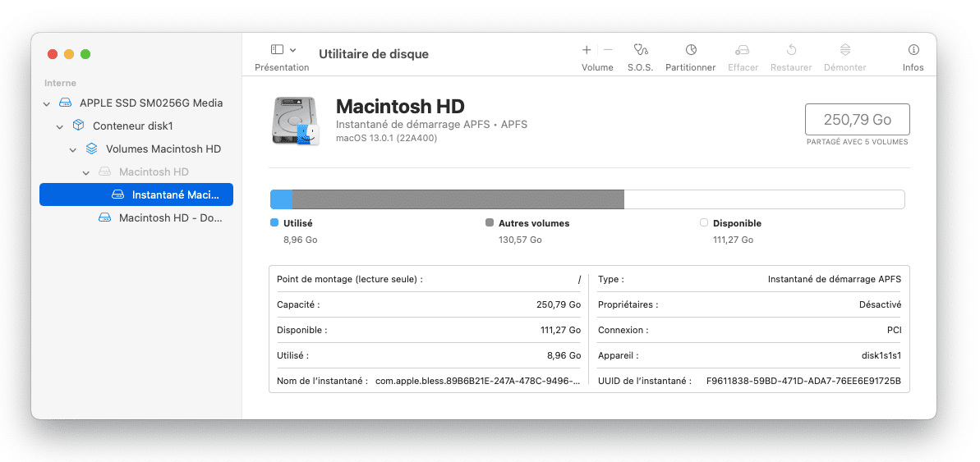Screen dimensions: 980x462
Task: Click the Infos toolbar icon
Action: (913, 50)
